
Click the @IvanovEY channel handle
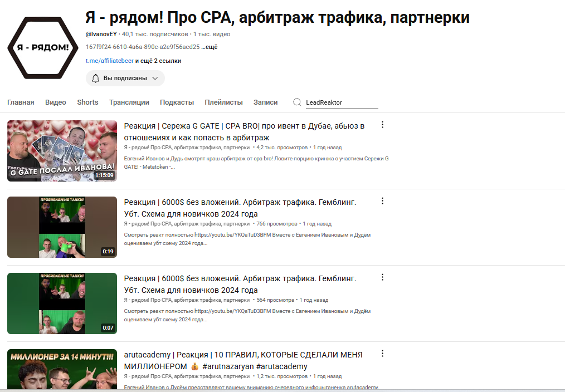(x=101, y=34)
